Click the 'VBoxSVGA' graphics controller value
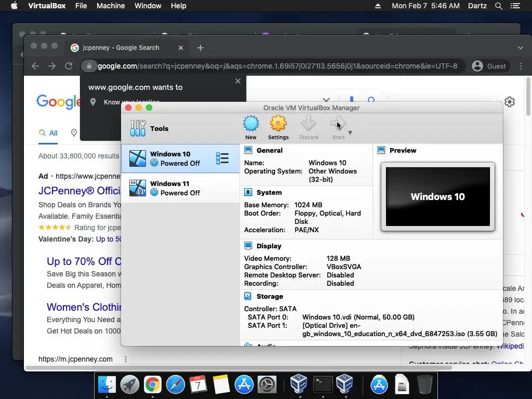This screenshot has height=399, width=532. point(344,267)
